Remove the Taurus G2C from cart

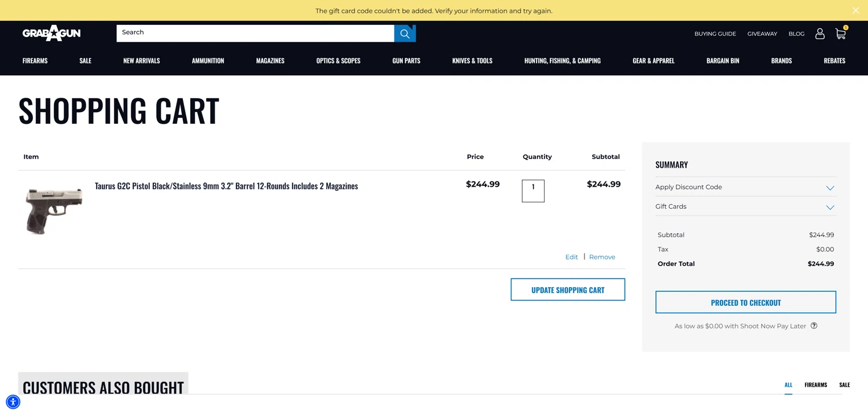(602, 257)
